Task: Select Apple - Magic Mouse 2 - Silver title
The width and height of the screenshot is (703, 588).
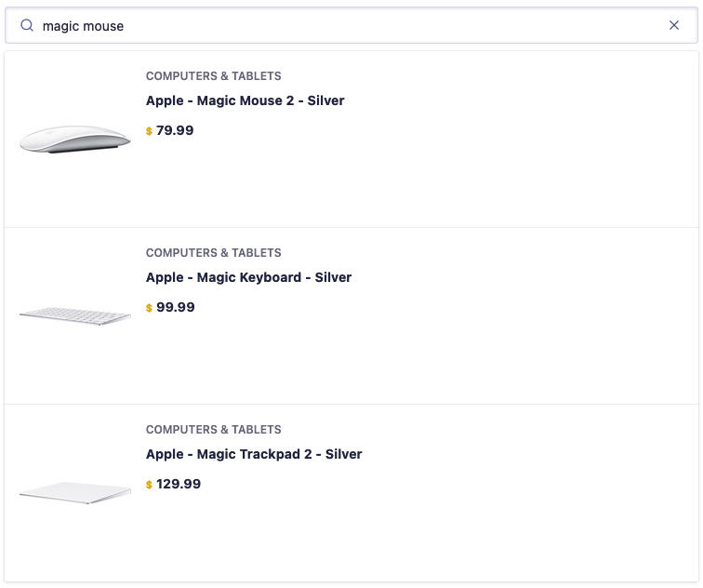Action: [x=245, y=100]
